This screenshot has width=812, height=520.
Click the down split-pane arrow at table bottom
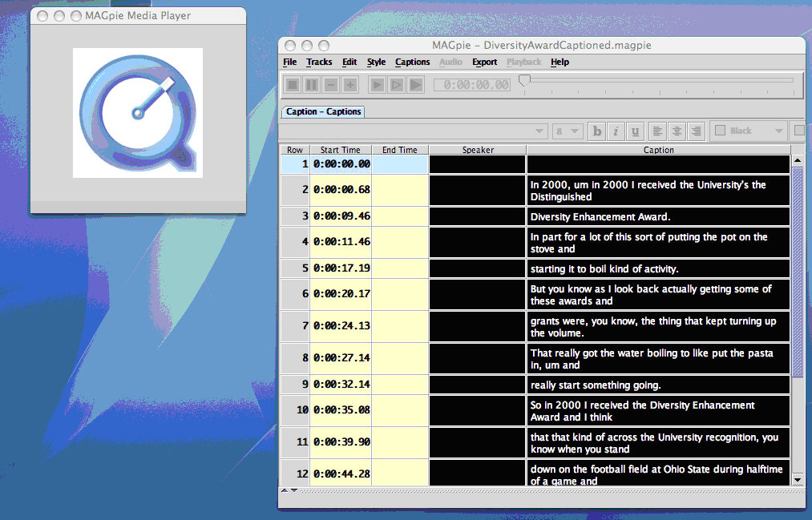pyautogui.click(x=294, y=490)
